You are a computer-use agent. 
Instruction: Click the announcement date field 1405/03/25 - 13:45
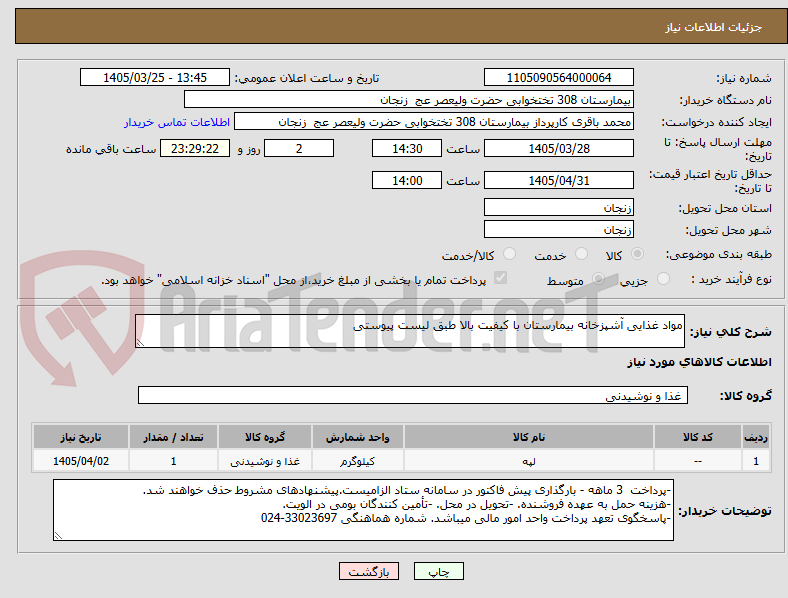(x=155, y=78)
